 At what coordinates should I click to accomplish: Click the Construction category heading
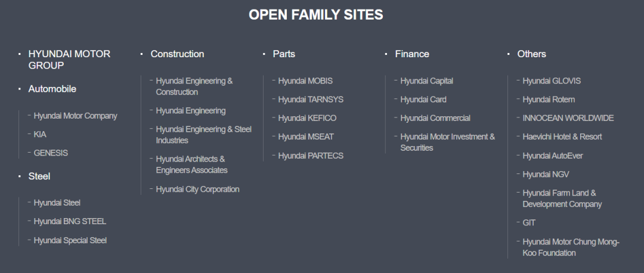(178, 54)
